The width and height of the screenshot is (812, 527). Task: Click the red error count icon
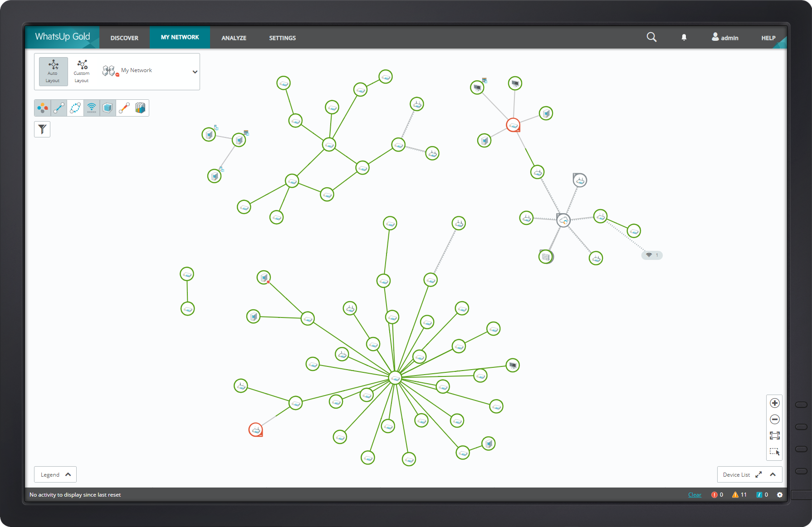(714, 495)
